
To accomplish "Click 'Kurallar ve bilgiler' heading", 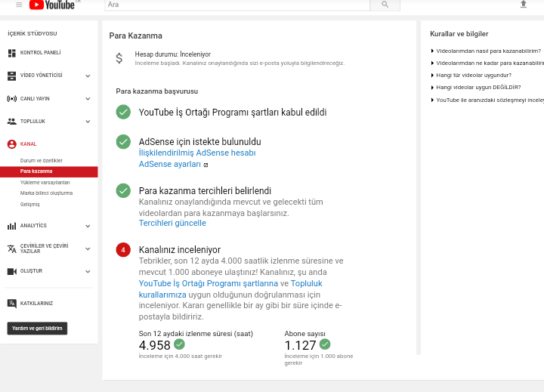I will click(459, 34).
